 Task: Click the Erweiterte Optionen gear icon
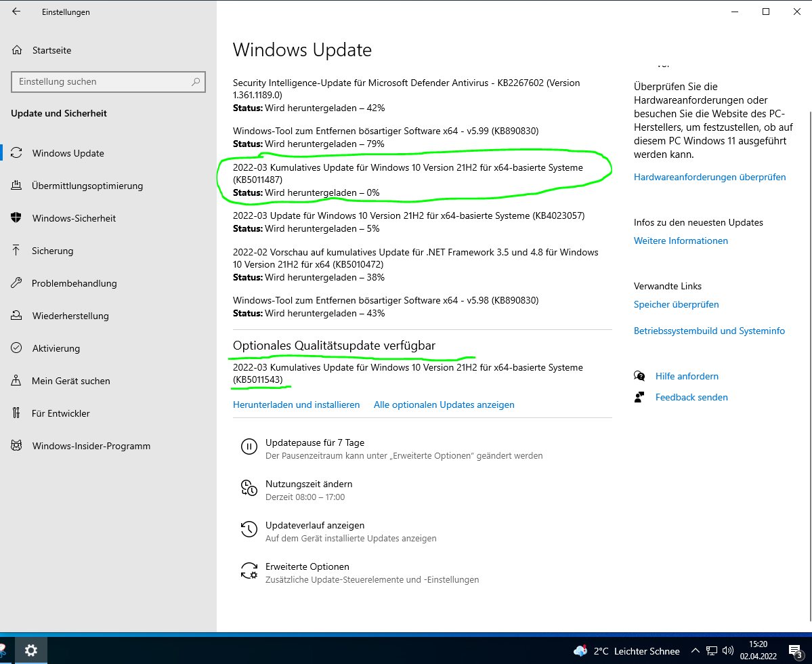[249, 570]
